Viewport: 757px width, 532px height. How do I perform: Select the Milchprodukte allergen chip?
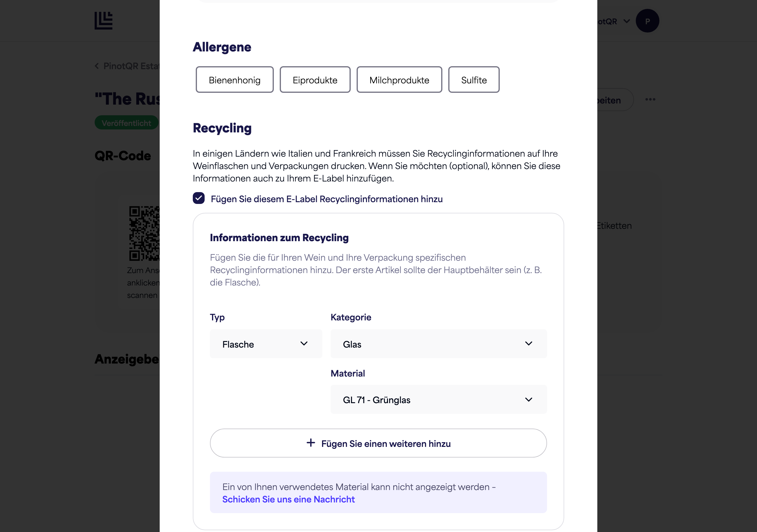pyautogui.click(x=399, y=80)
